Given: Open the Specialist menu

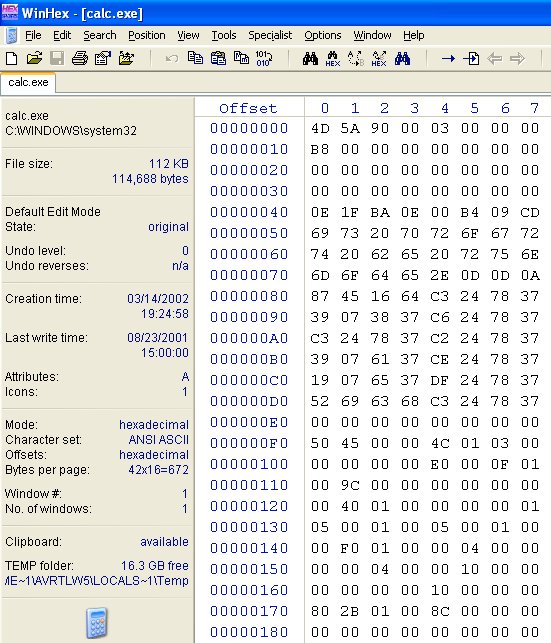Looking at the screenshot, I should [270, 36].
